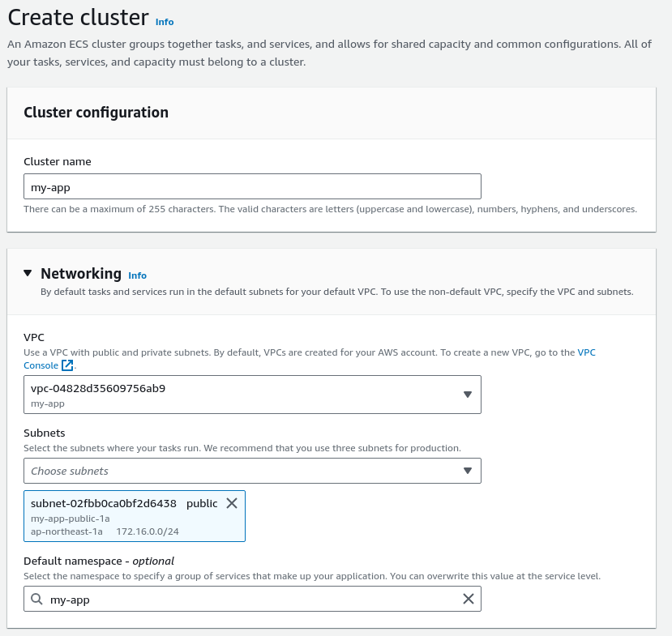Open Info link next to Networking
Image resolution: width=672 pixels, height=636 pixels.
137,275
